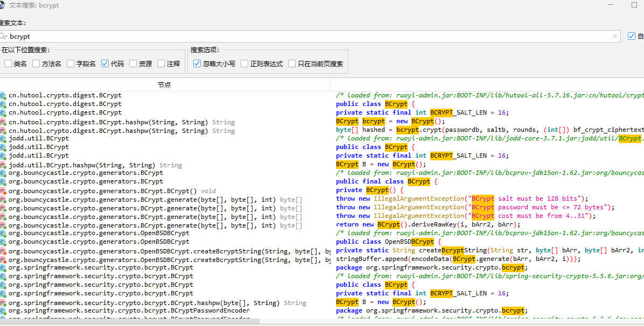Screen dimensions: 644x326
Task: Click the 节点 column header
Action: pos(164,85)
